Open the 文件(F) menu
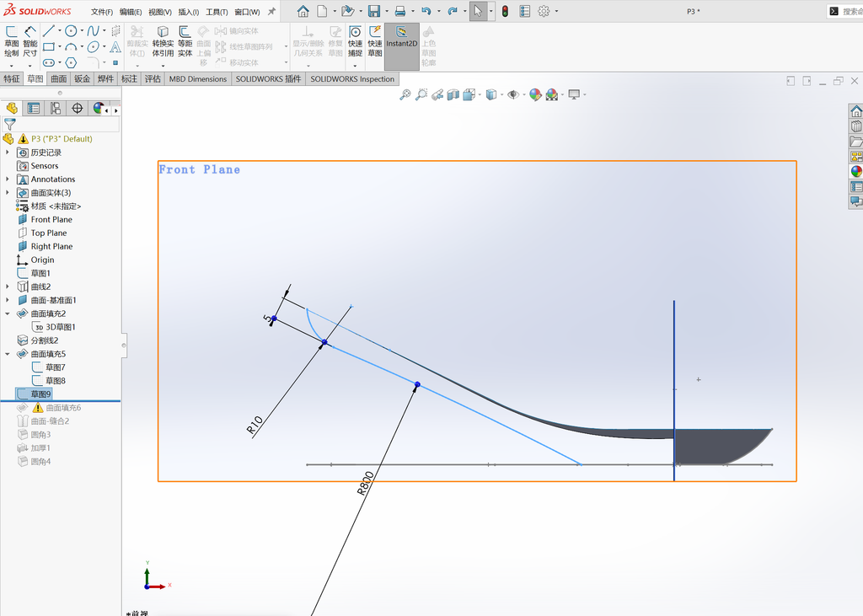The height and width of the screenshot is (616, 863). click(x=102, y=12)
